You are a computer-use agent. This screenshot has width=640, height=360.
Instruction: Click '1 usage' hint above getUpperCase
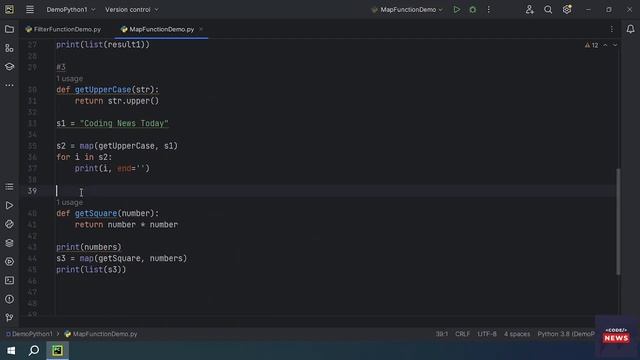point(69,79)
